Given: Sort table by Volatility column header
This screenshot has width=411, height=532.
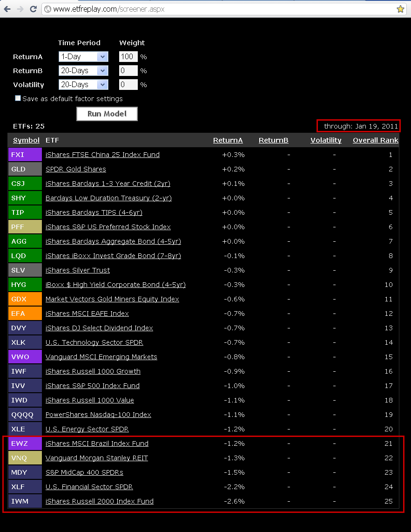Looking at the screenshot, I should coord(326,140).
